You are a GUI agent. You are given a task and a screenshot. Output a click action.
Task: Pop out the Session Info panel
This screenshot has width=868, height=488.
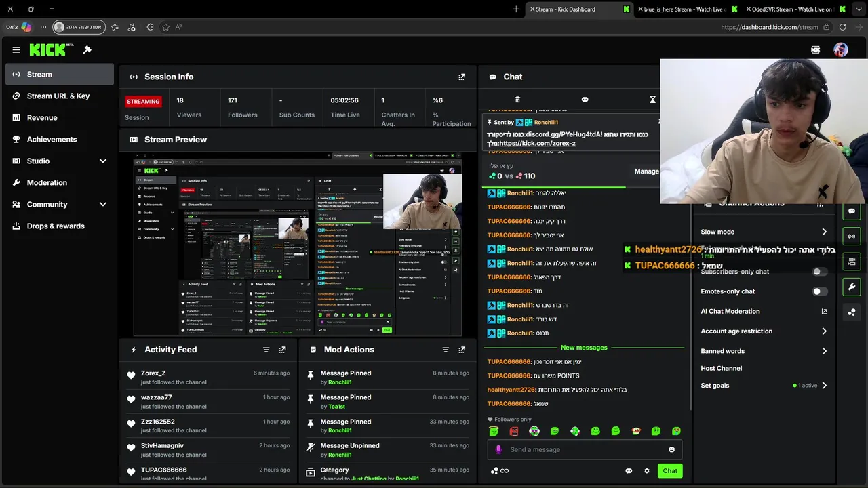click(462, 77)
